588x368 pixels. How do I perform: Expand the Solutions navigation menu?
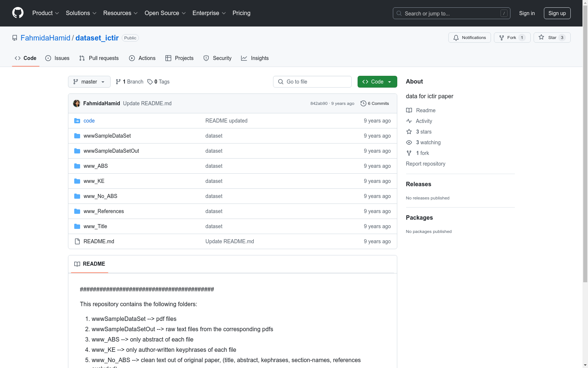(81, 13)
